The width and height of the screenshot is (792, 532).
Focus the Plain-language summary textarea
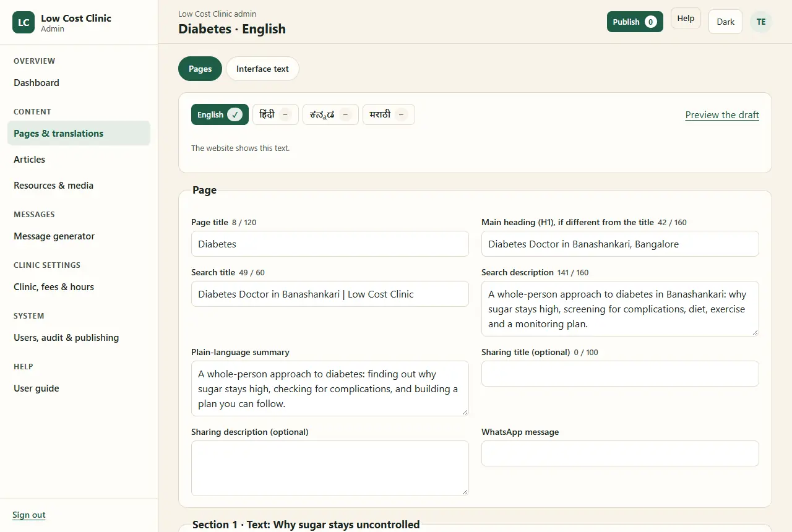(x=330, y=388)
